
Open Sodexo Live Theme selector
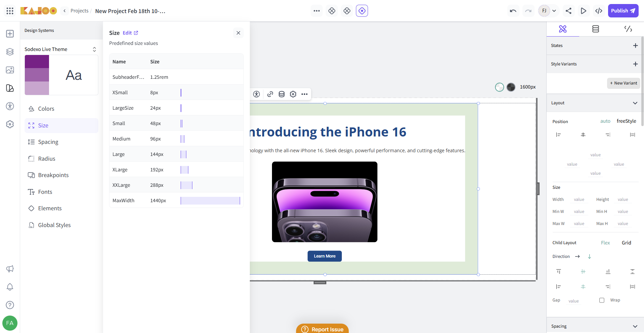coord(61,49)
